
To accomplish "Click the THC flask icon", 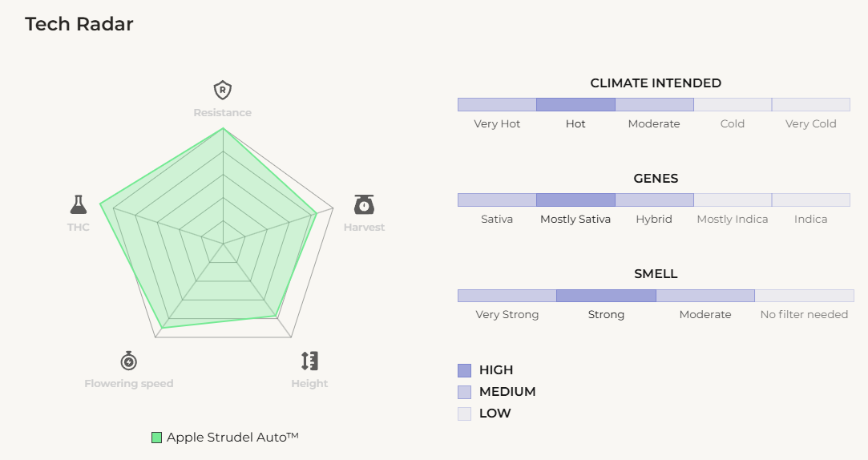I will coord(78,204).
